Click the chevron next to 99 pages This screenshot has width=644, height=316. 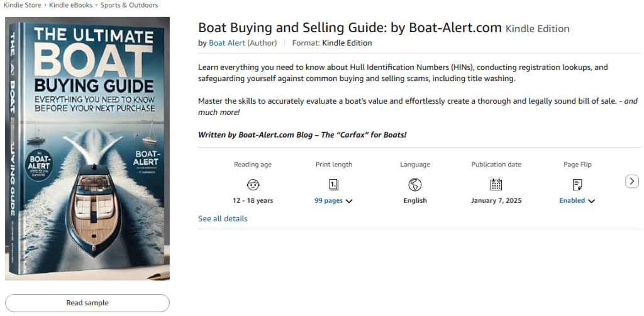pyautogui.click(x=349, y=201)
